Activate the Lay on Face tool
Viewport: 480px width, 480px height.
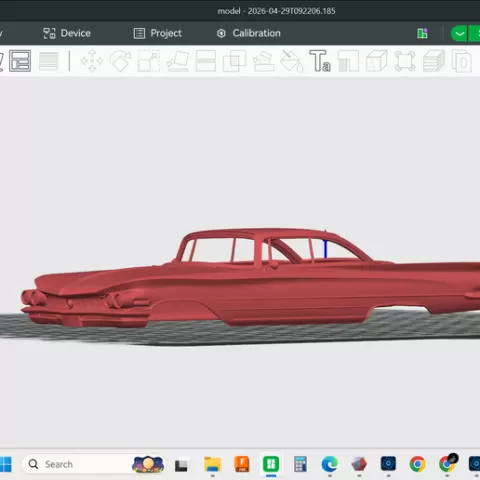click(x=178, y=61)
